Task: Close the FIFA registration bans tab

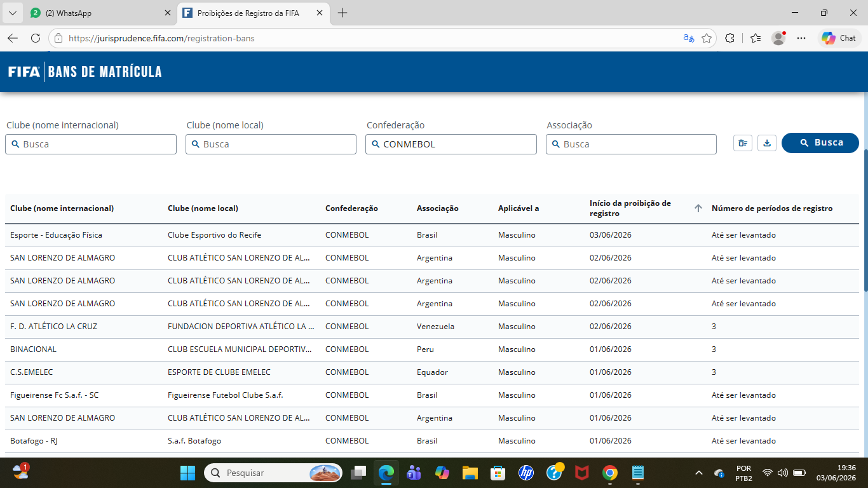Action: click(x=320, y=13)
